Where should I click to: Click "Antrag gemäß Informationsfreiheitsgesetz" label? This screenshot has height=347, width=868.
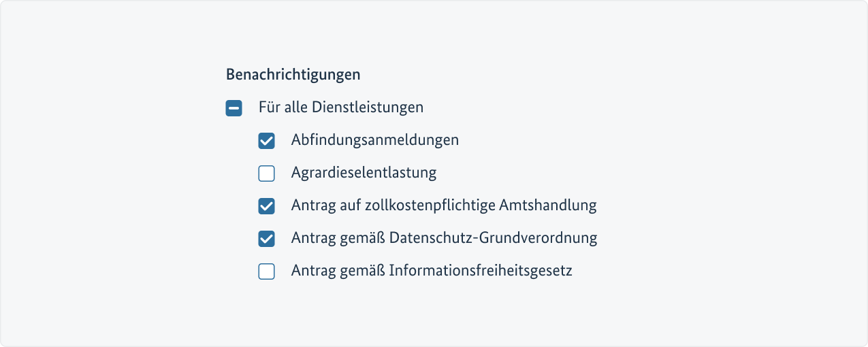(432, 271)
